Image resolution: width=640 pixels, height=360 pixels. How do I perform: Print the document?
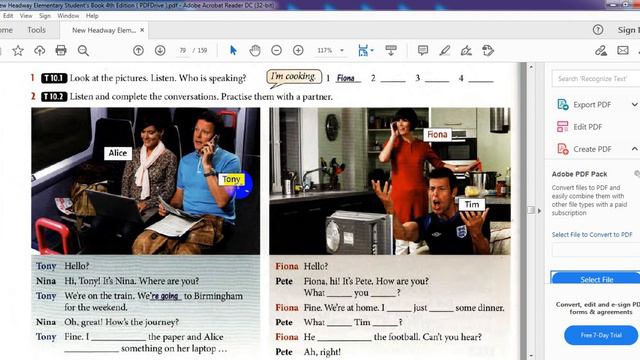click(61, 51)
